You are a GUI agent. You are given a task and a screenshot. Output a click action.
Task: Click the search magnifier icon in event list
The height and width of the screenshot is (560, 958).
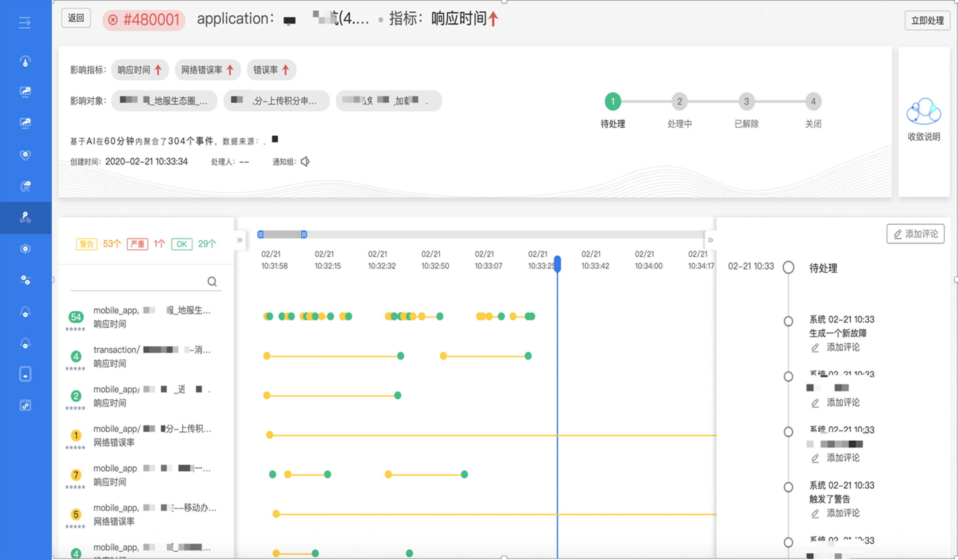(212, 282)
